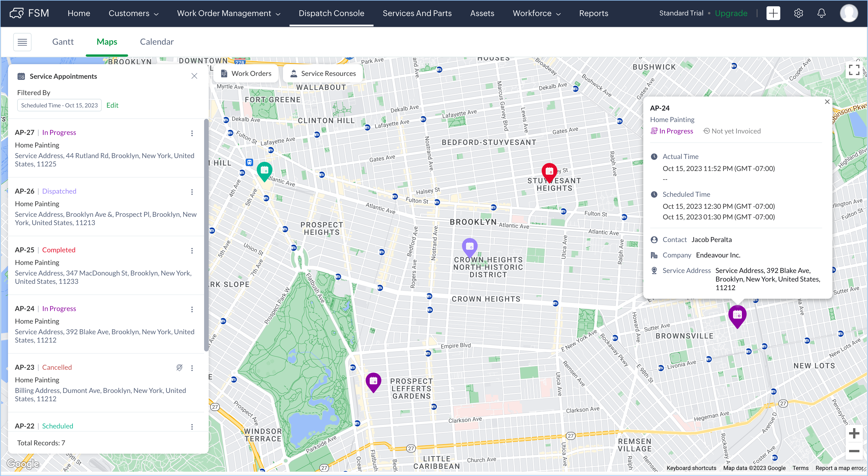Open AP-27 three-dot options menu
Image resolution: width=868 pixels, height=476 pixels.
192,133
